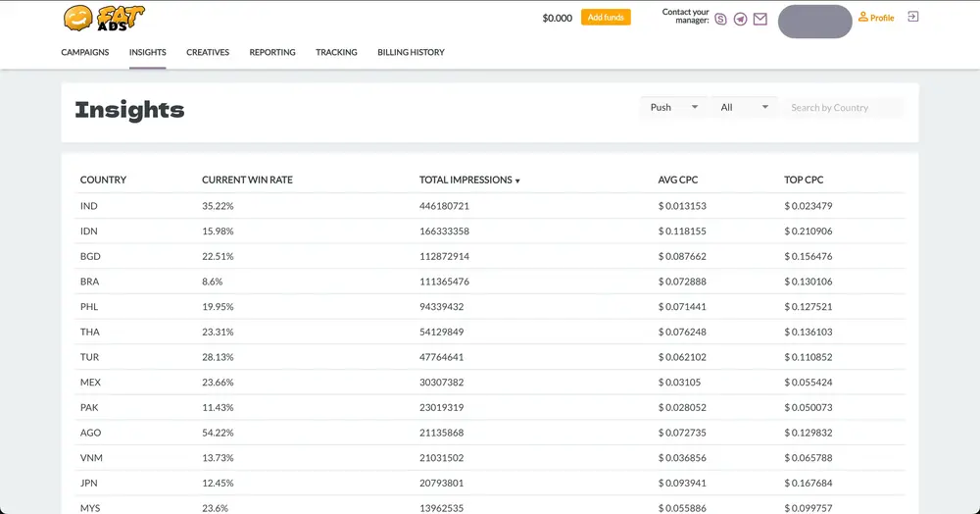Viewport: 980px width, 514px height.
Task: Select the PAK country cell
Action: click(89, 407)
